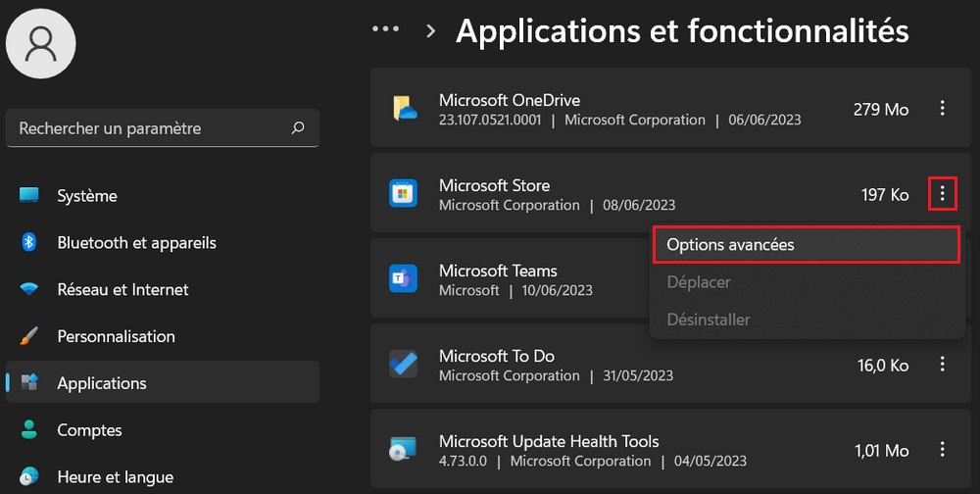Click the user account avatar icon
The height and width of the screenshot is (494, 980).
[x=41, y=43]
